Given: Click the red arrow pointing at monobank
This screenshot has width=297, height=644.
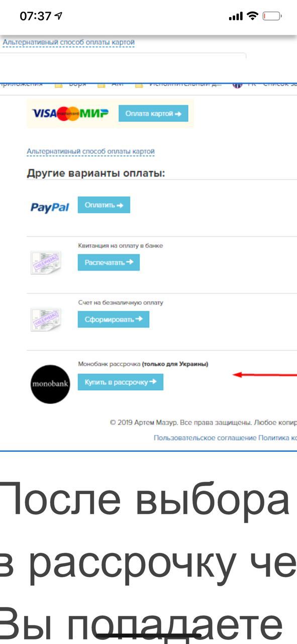Looking at the screenshot, I should tap(264, 374).
